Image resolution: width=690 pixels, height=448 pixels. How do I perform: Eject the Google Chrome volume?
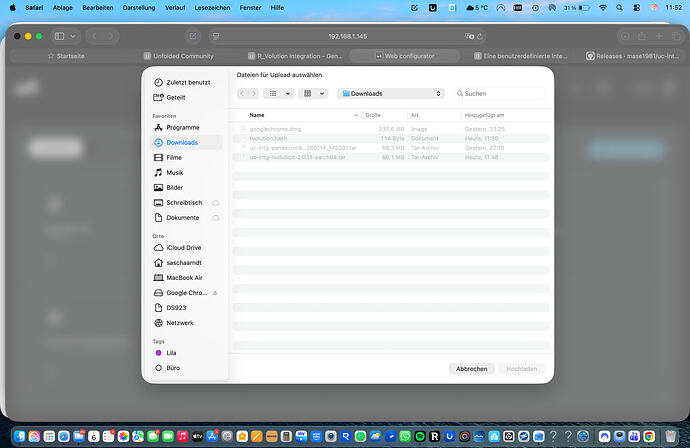click(215, 293)
